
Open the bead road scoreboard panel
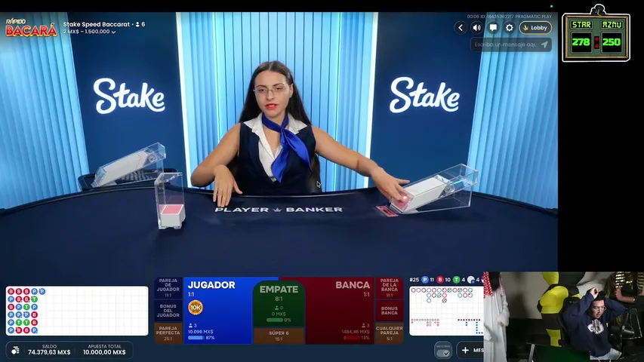[x=77, y=311]
